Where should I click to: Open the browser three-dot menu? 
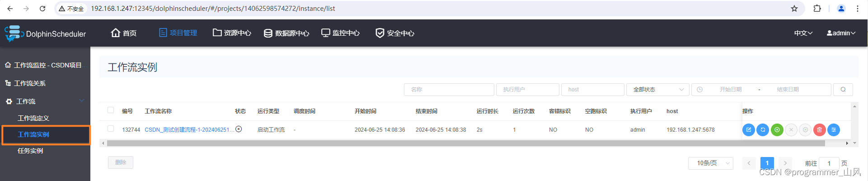coord(858,9)
